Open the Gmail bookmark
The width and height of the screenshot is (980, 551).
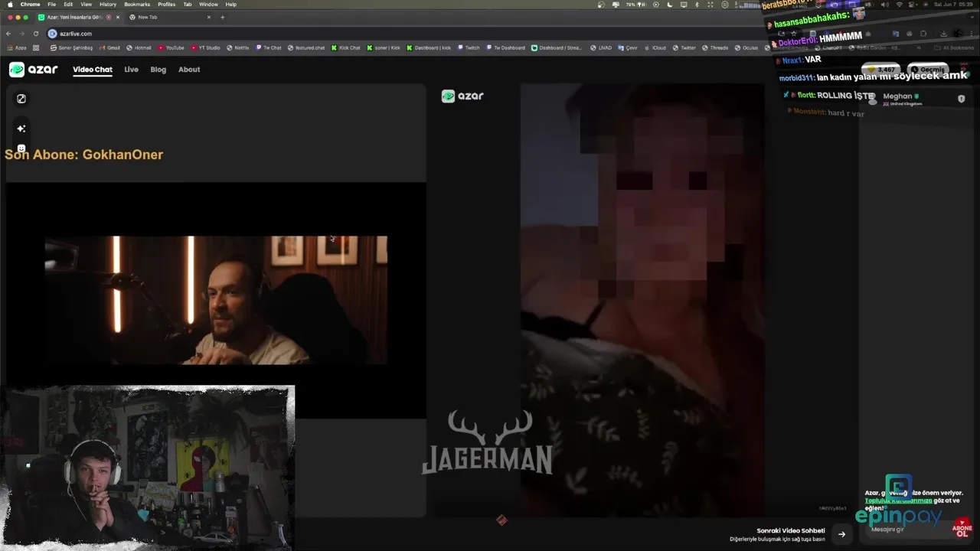coord(109,47)
